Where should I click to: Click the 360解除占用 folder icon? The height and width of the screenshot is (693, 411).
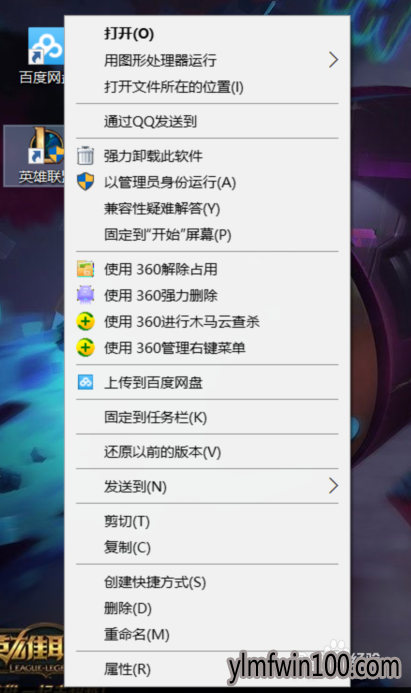tap(85, 269)
